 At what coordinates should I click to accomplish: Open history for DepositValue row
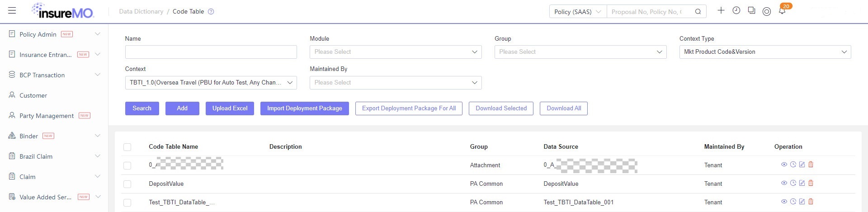pos(793,183)
